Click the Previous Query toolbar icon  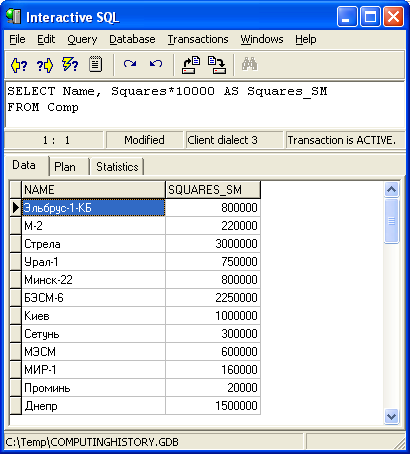click(x=19, y=65)
